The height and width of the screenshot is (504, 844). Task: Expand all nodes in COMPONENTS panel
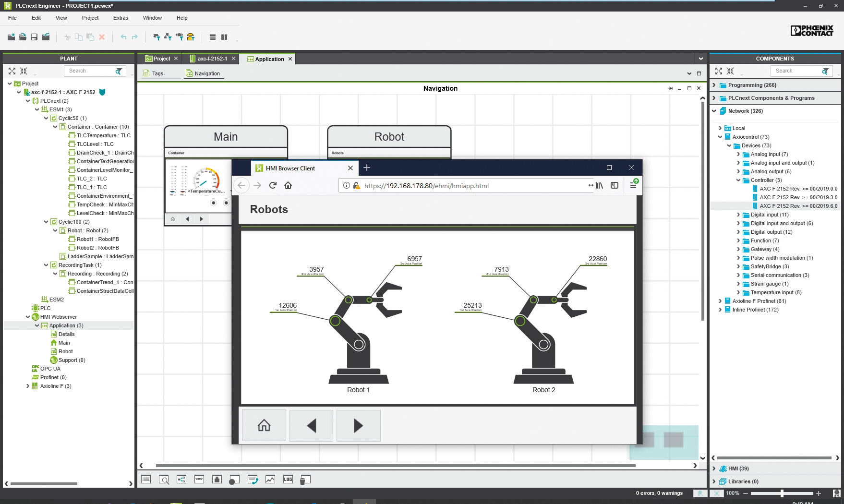click(x=719, y=71)
